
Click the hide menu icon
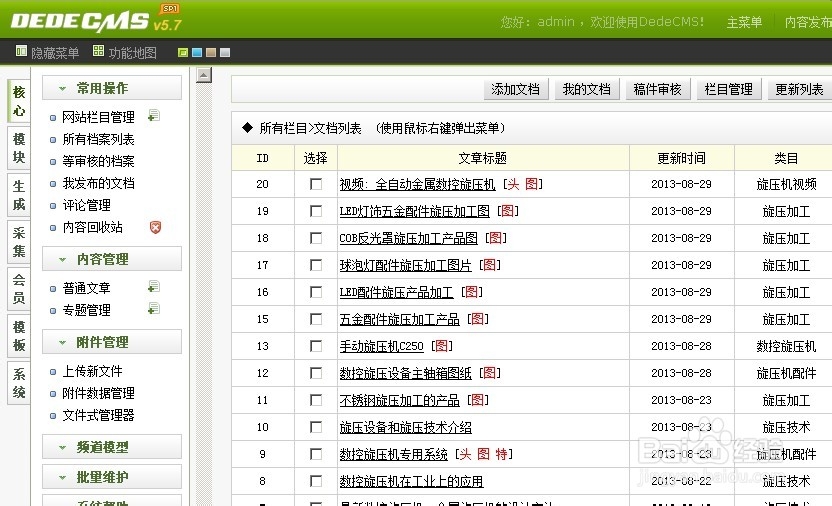(21, 51)
